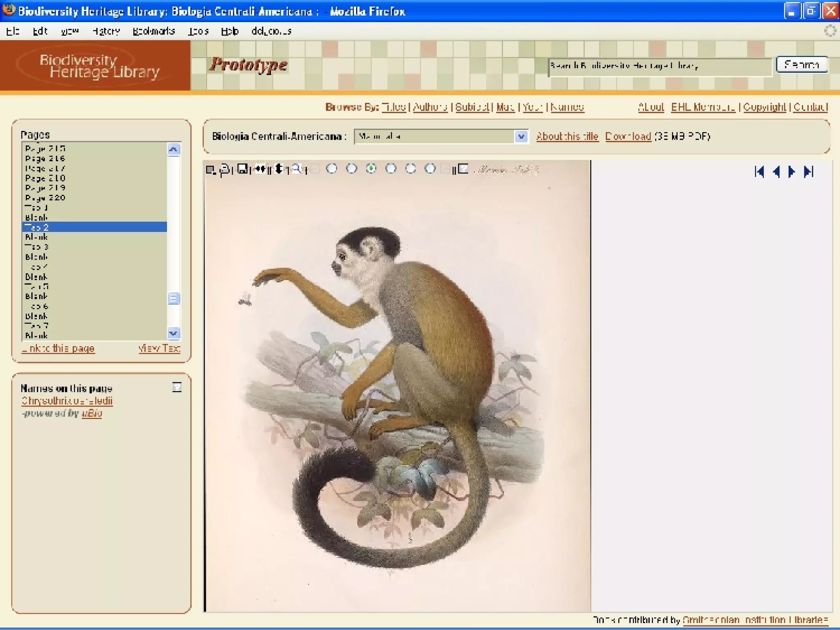This screenshot has width=840, height=630.
Task: Click the fit-width horizontal arrows icon
Action: pos(260,169)
